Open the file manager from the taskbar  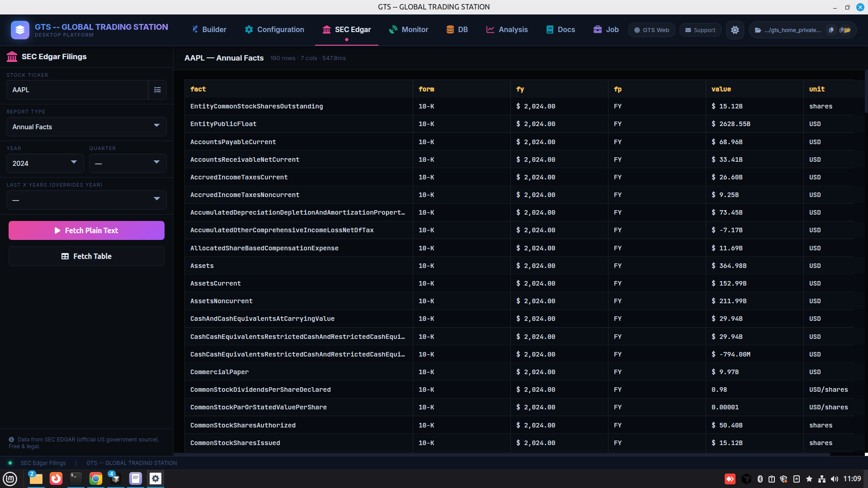tap(36, 479)
